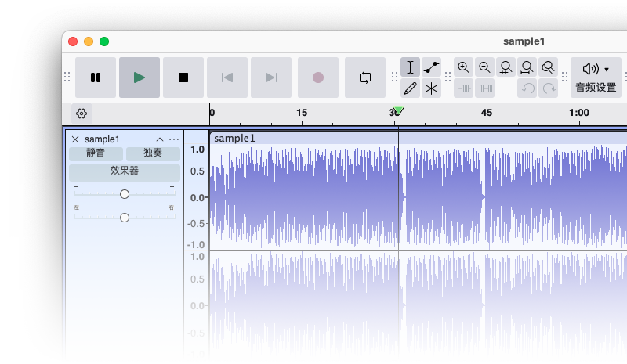Solo track with 独奏 button
Image resolution: width=627 pixels, height=364 pixels.
pyautogui.click(x=152, y=153)
